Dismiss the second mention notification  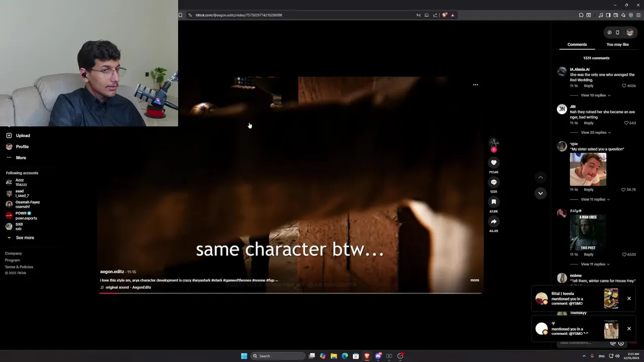tap(629, 329)
